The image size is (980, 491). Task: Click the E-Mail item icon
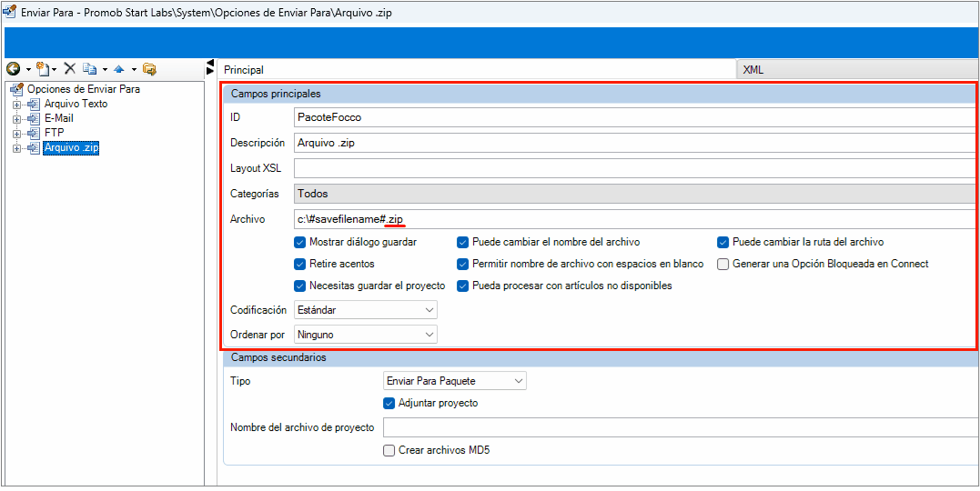(x=34, y=119)
